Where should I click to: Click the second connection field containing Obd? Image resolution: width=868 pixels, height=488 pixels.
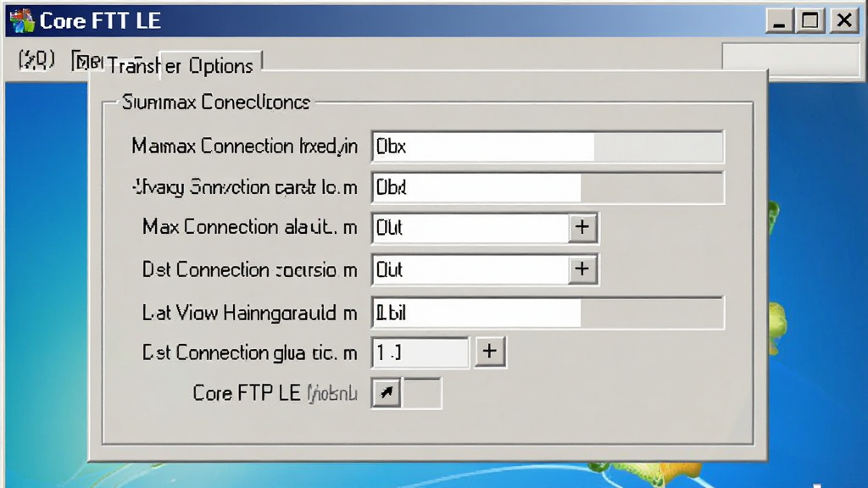pos(548,187)
